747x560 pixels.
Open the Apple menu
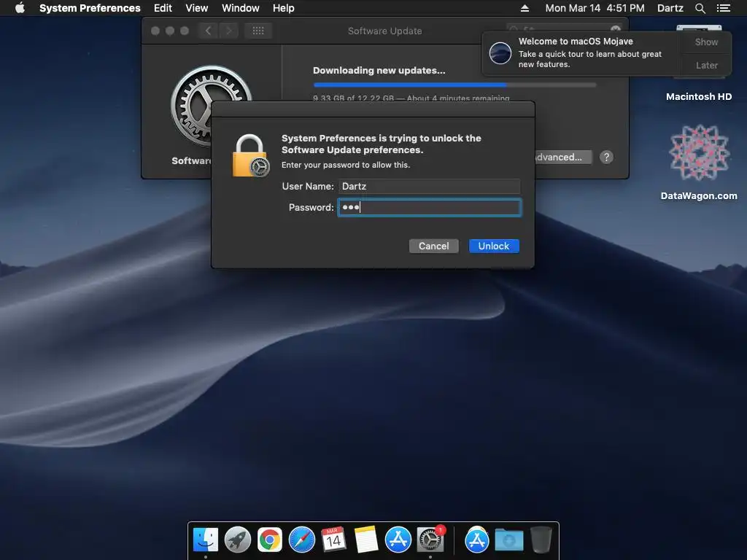[x=20, y=7]
